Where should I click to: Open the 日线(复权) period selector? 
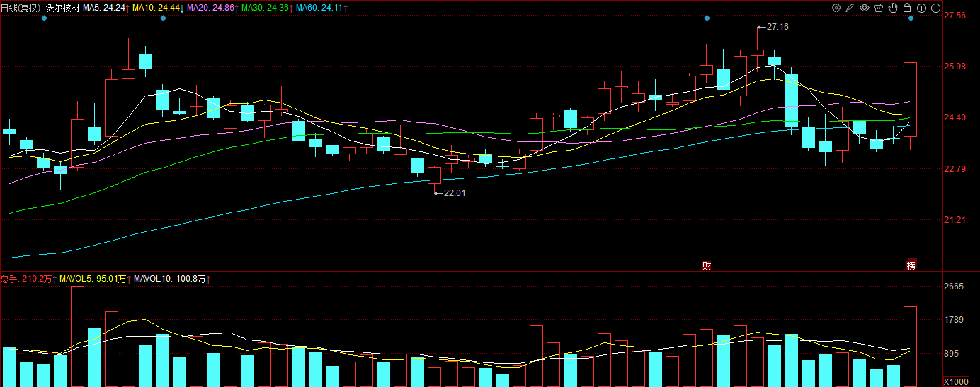tap(21, 8)
